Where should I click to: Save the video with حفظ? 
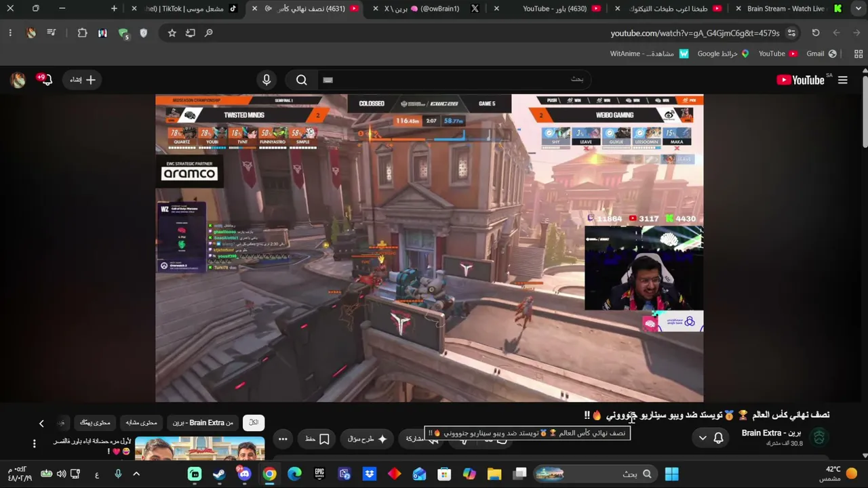(x=317, y=439)
